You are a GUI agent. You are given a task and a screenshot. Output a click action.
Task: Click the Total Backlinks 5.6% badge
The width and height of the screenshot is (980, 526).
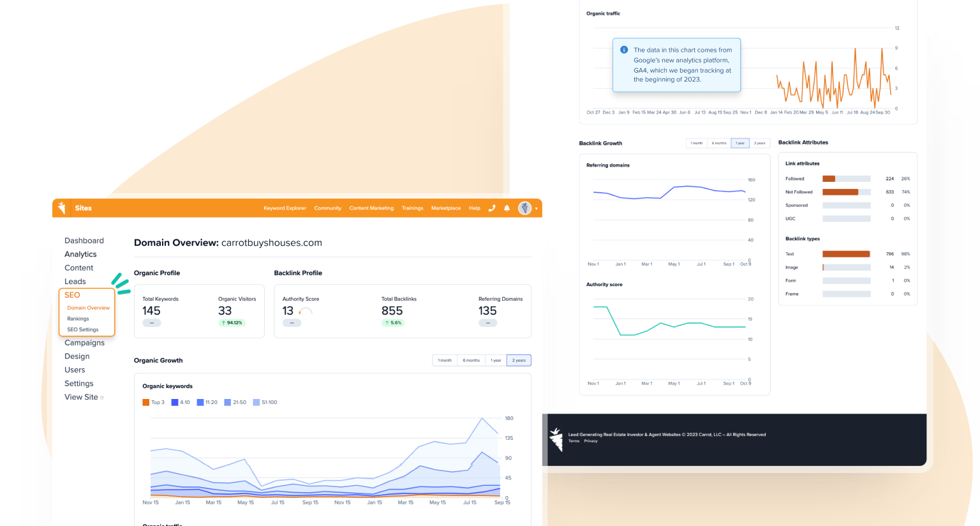coord(393,323)
